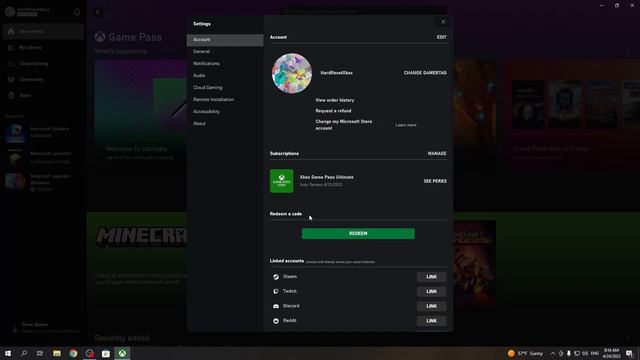The width and height of the screenshot is (640, 360).
Task: Open Learn more link
Action: point(406,125)
